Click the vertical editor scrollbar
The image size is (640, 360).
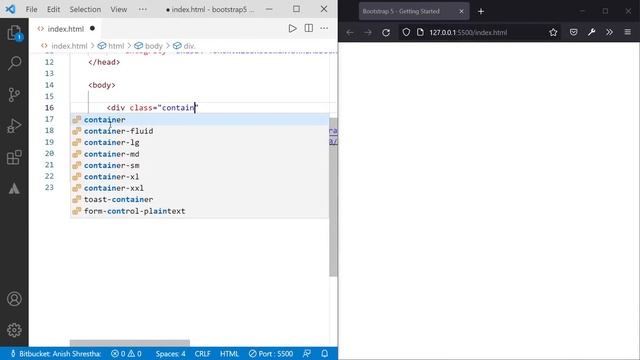pos(333,197)
